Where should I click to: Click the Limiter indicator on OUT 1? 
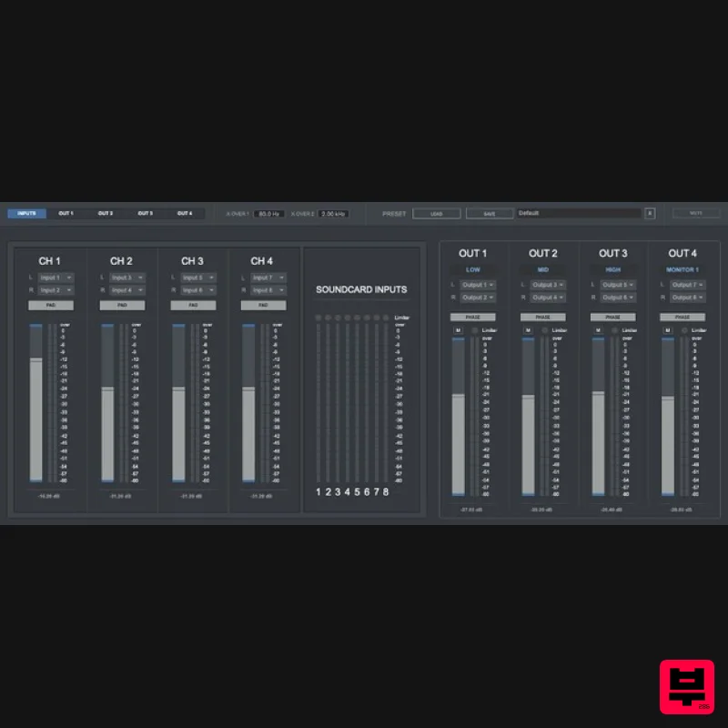pos(477,329)
